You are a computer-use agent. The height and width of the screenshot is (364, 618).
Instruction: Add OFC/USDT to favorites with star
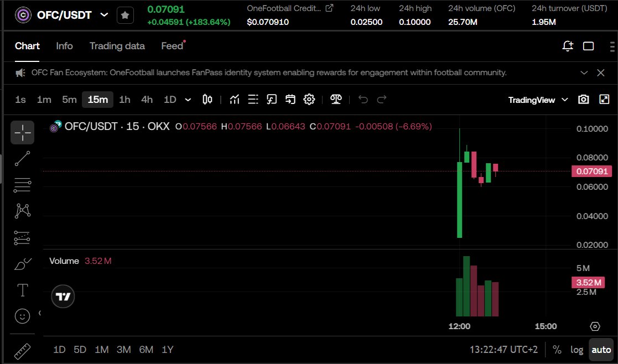coord(125,15)
